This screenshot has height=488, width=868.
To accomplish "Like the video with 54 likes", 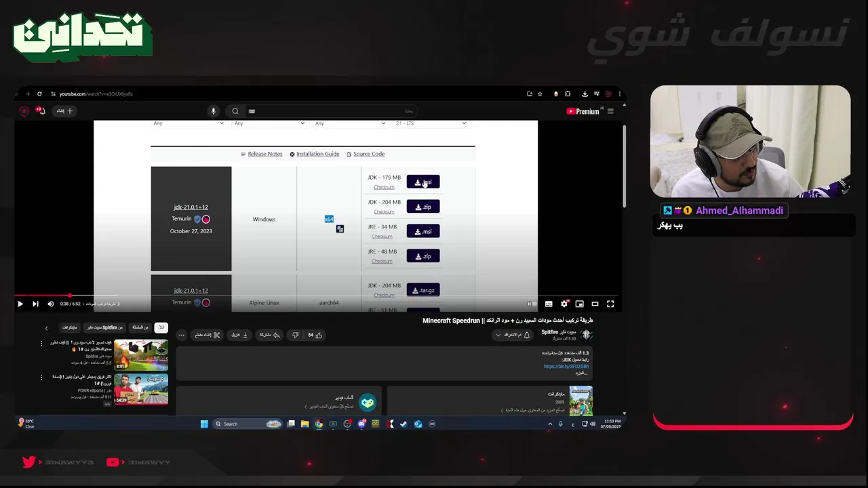I will click(315, 335).
